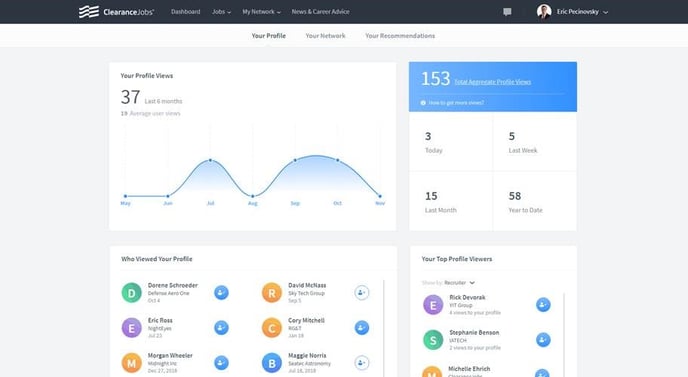Switch to the Your Recommendations tab
The width and height of the screenshot is (688, 377).
click(x=400, y=36)
